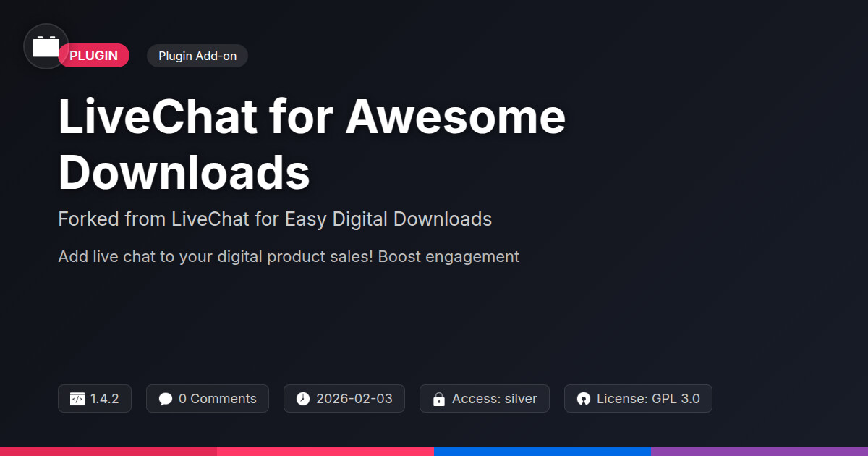The width and height of the screenshot is (868, 456).
Task: Click the speech bubble comments icon
Action: point(166,399)
